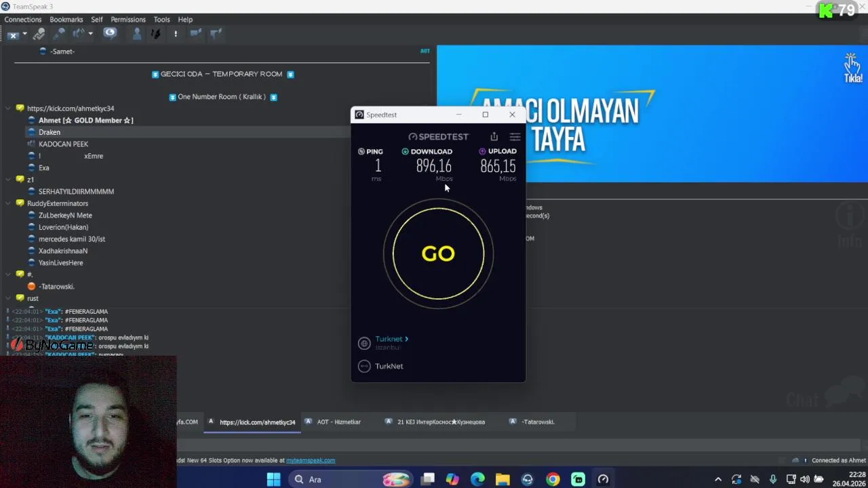This screenshot has width=868, height=488.
Task: Collapse the z1 channel
Action: point(7,180)
